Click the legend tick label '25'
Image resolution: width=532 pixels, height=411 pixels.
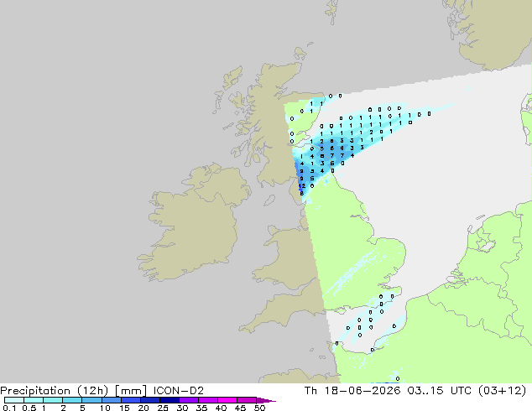click(163, 408)
